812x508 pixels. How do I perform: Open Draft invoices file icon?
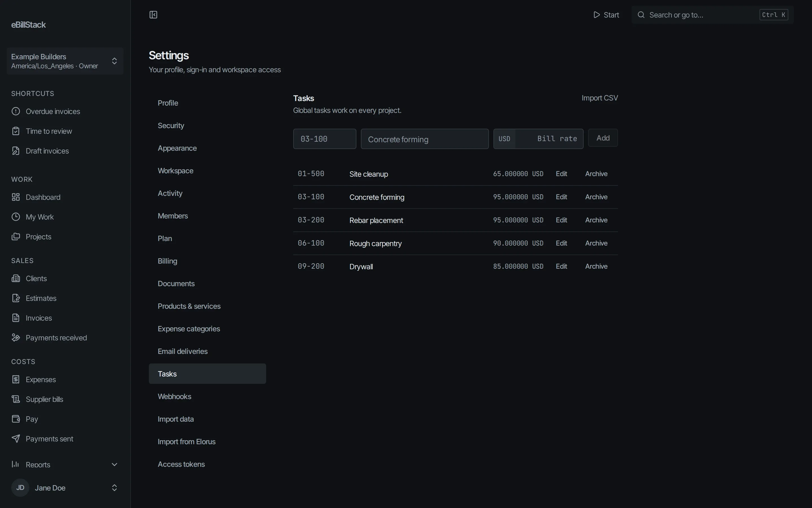coord(16,151)
